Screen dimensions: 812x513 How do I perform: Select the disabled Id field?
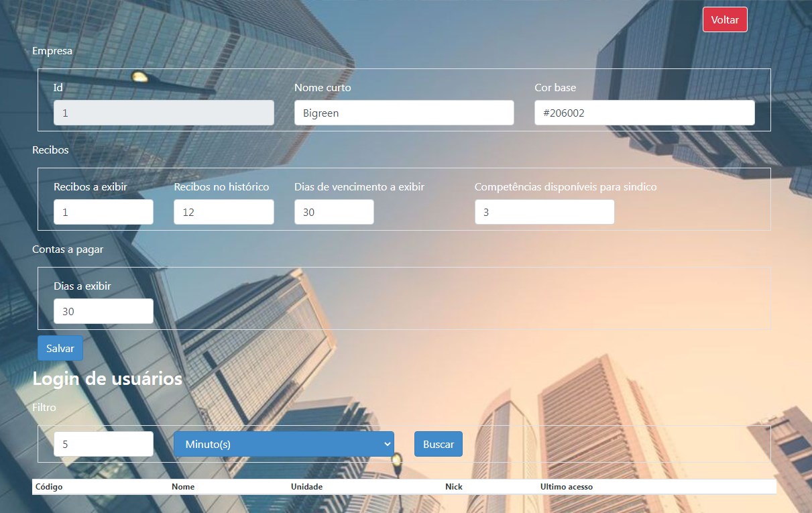coord(164,113)
